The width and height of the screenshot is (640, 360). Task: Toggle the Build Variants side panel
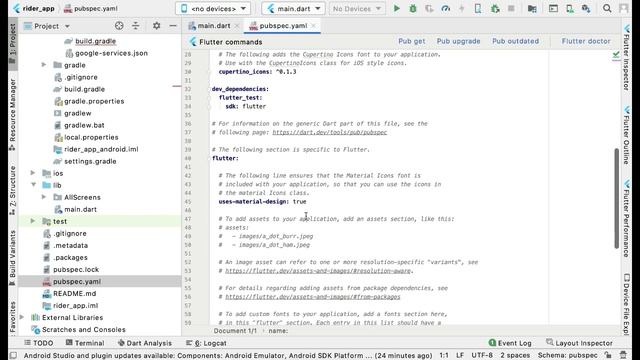point(13,258)
